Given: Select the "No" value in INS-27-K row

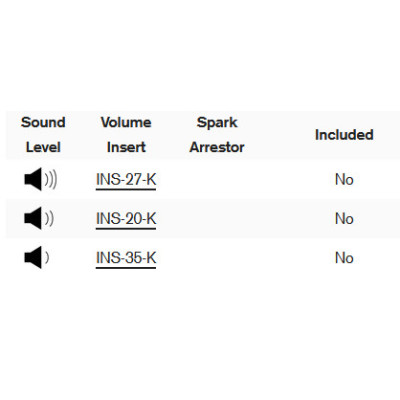Looking at the screenshot, I should (x=344, y=180).
